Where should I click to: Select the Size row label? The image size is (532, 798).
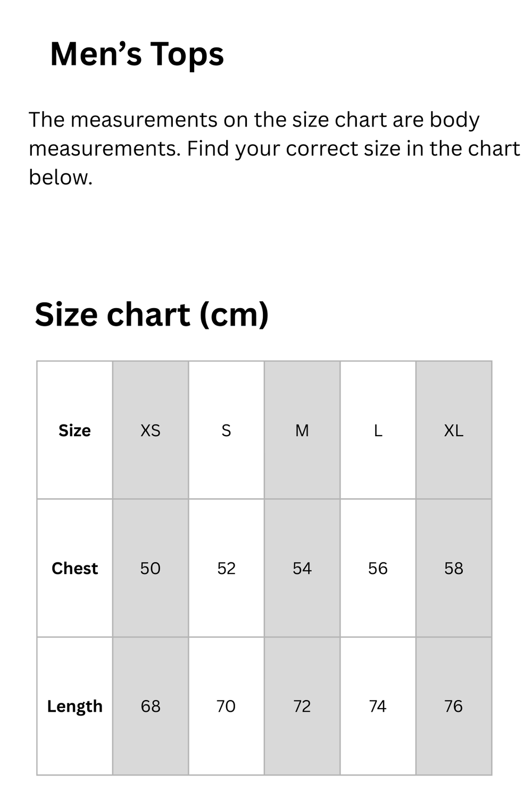pos(74,430)
